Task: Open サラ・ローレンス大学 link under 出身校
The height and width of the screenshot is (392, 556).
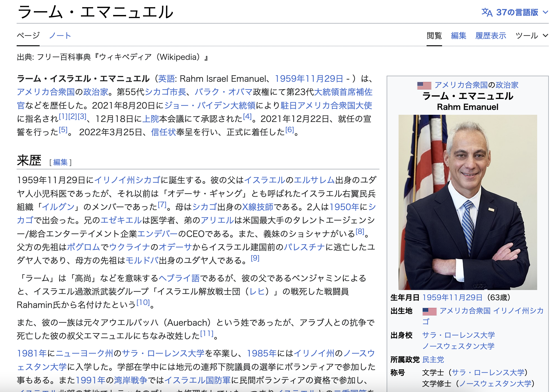Action: (458, 335)
